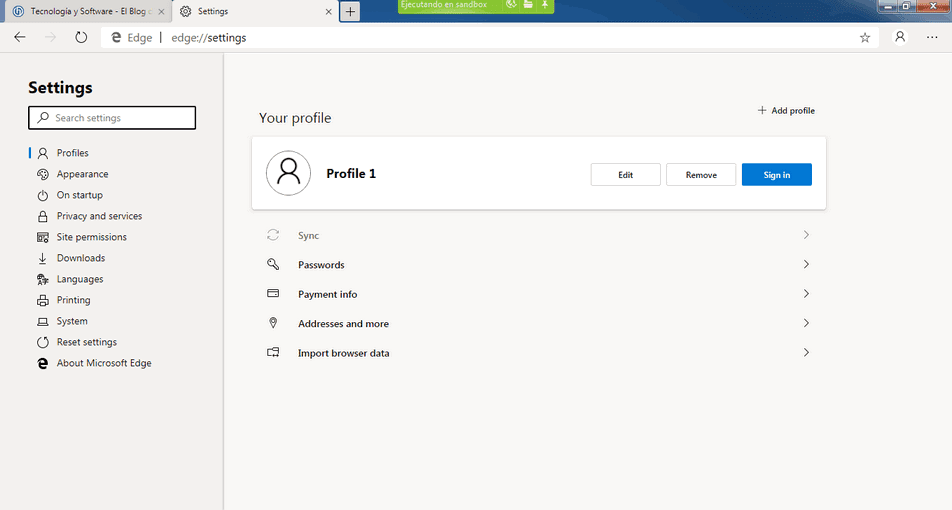Open About Microsoft Edge page
The image size is (952, 510).
(104, 363)
